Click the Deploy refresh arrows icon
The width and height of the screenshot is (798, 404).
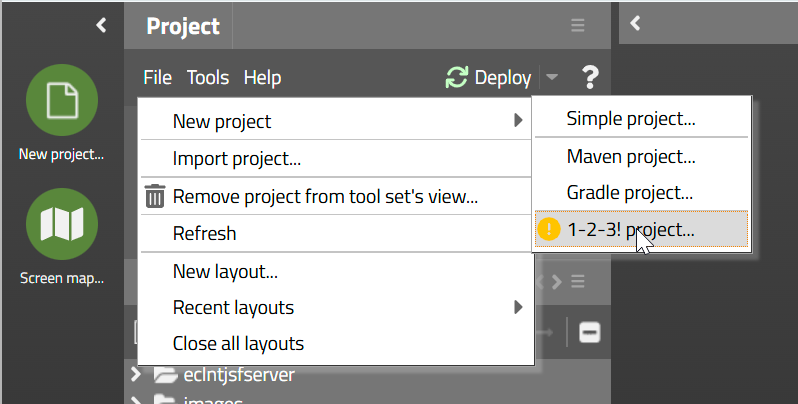point(457,77)
